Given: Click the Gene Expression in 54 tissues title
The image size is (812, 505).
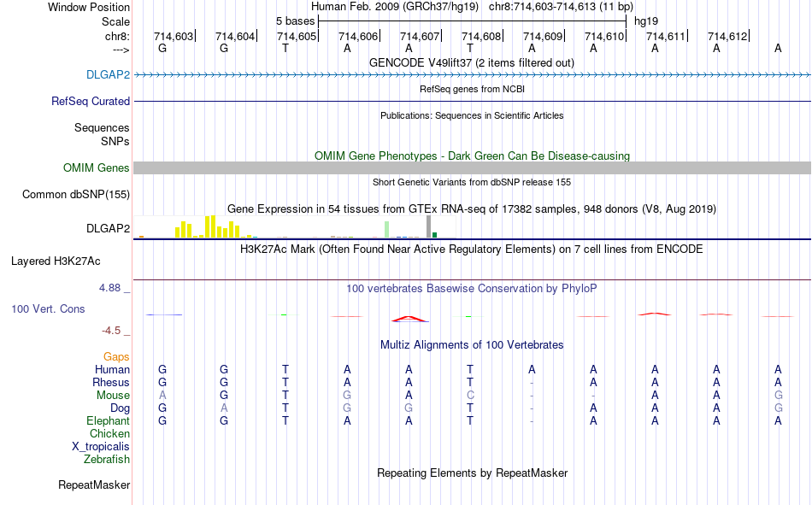Looking at the screenshot, I should point(471,208).
